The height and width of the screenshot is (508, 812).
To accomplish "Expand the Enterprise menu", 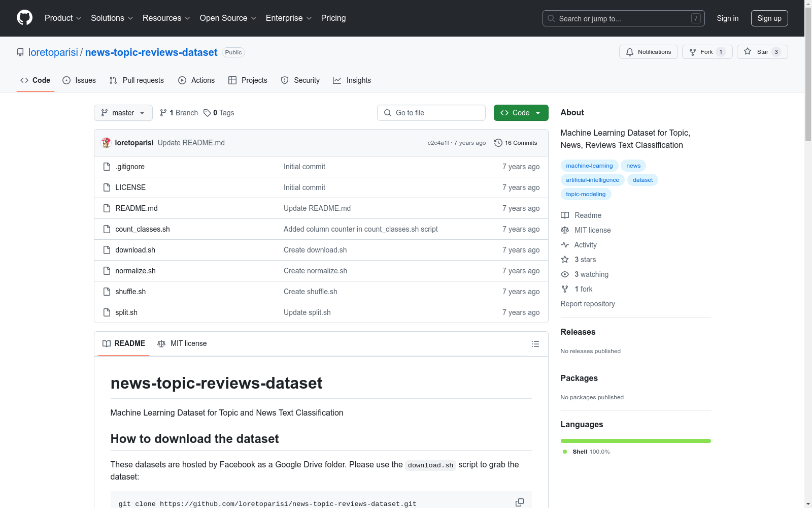I will [289, 18].
